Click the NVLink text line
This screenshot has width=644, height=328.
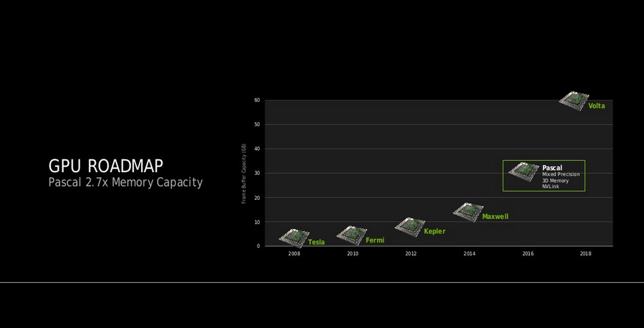pyautogui.click(x=551, y=187)
